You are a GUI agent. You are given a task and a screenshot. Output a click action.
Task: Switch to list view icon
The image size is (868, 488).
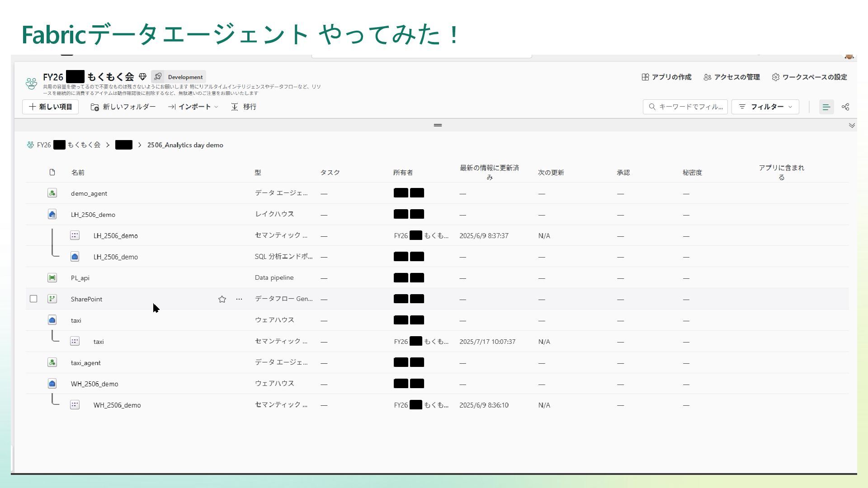(x=826, y=107)
